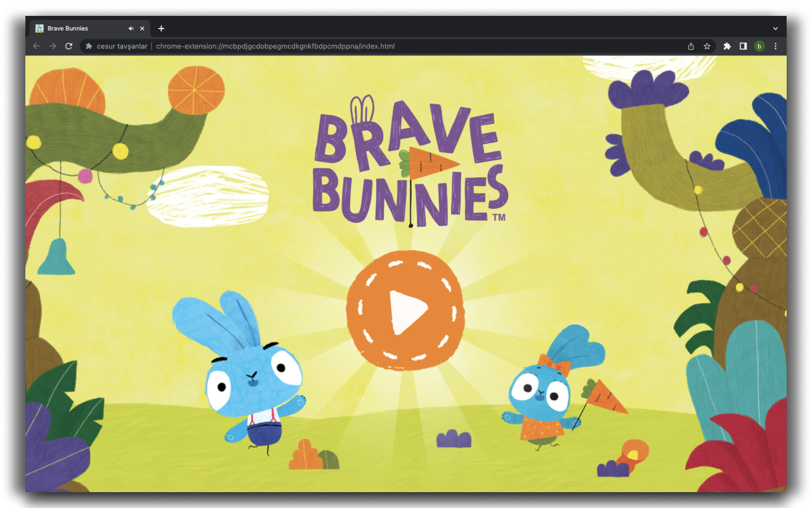Viewport: 812px width, 508px height.
Task: Select the Brave Bunnies tab
Action: [x=90, y=29]
